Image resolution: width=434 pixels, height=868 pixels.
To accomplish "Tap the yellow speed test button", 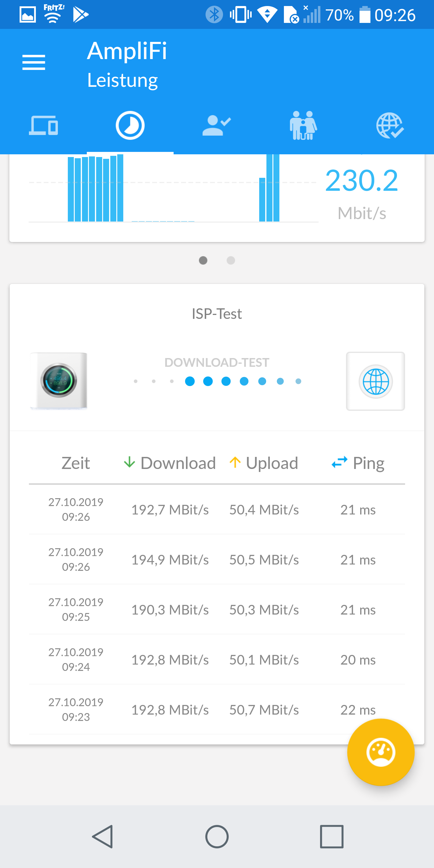I will [x=380, y=752].
